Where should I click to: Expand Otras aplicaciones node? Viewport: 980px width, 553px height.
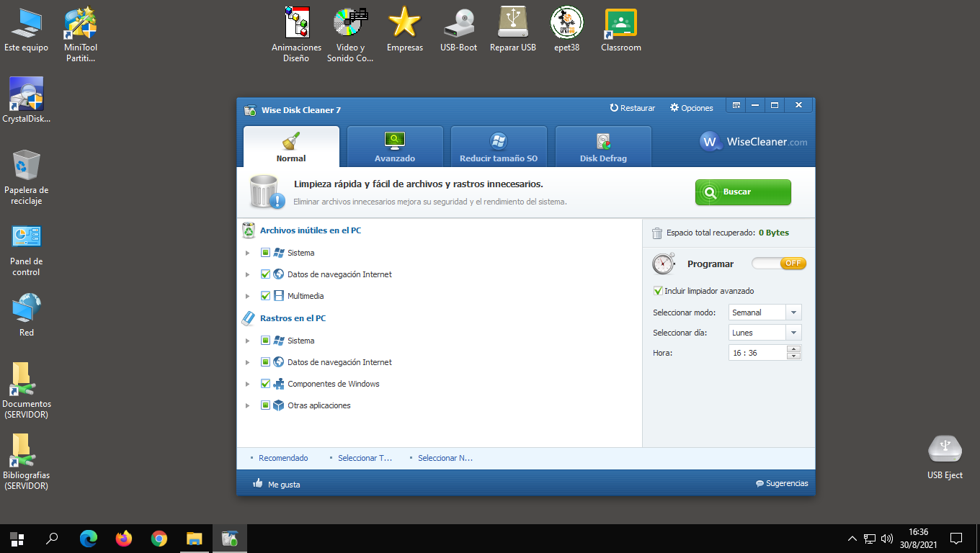pyautogui.click(x=247, y=405)
